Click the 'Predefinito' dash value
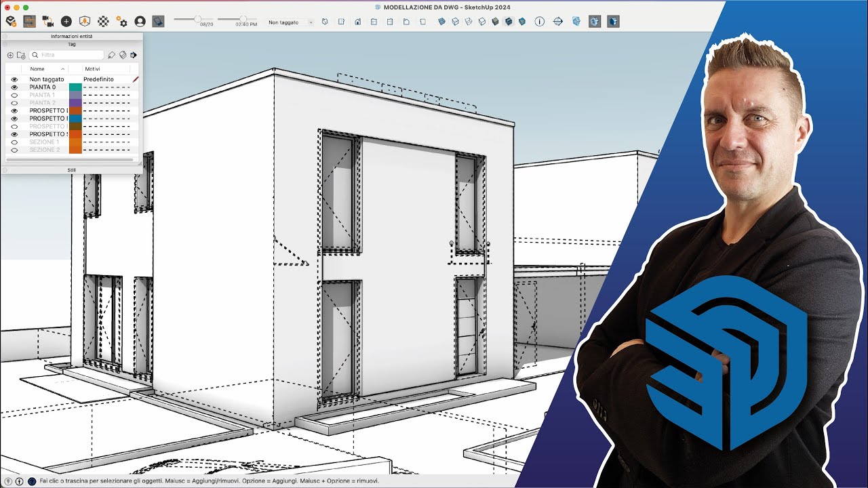 point(98,79)
